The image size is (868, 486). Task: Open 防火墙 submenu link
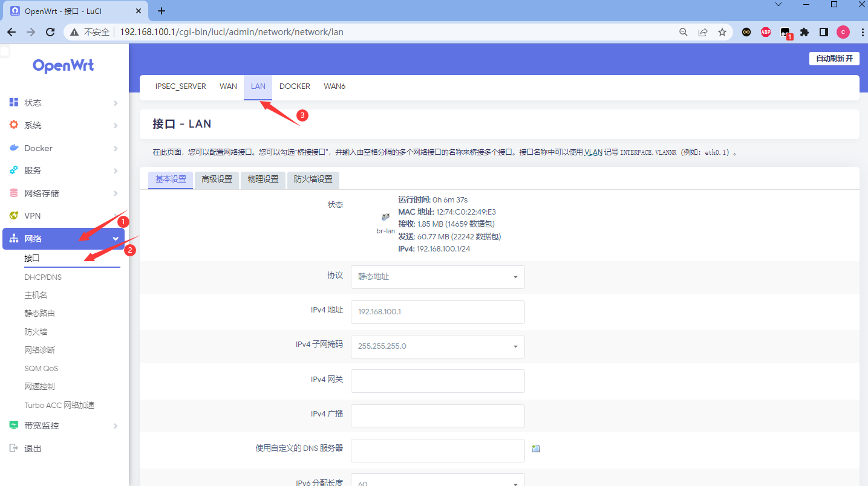[x=36, y=332]
